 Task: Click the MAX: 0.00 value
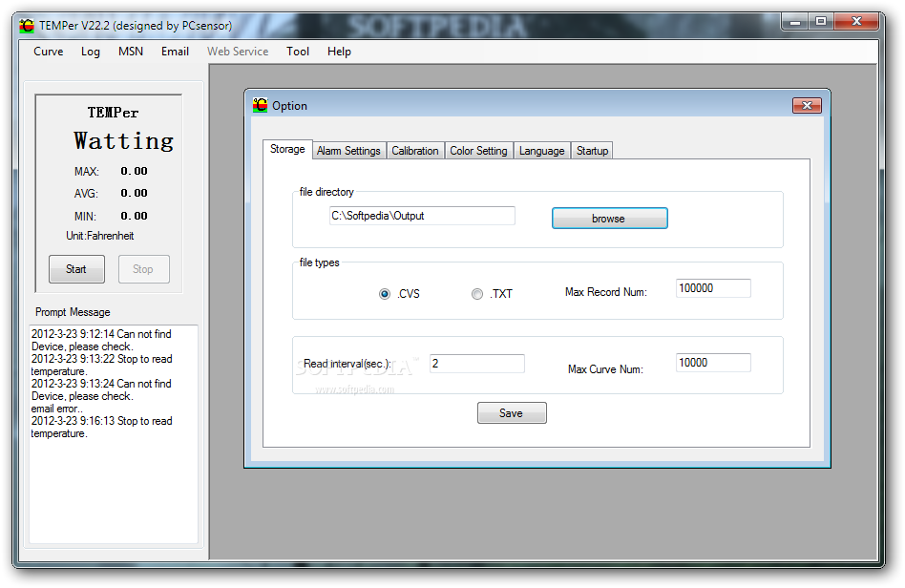[x=134, y=171]
